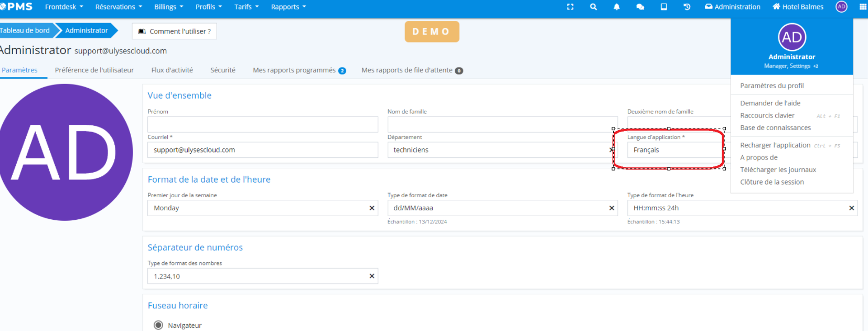Click the Comment l'utiliser ? button
The height and width of the screenshot is (331, 868).
coord(175,31)
